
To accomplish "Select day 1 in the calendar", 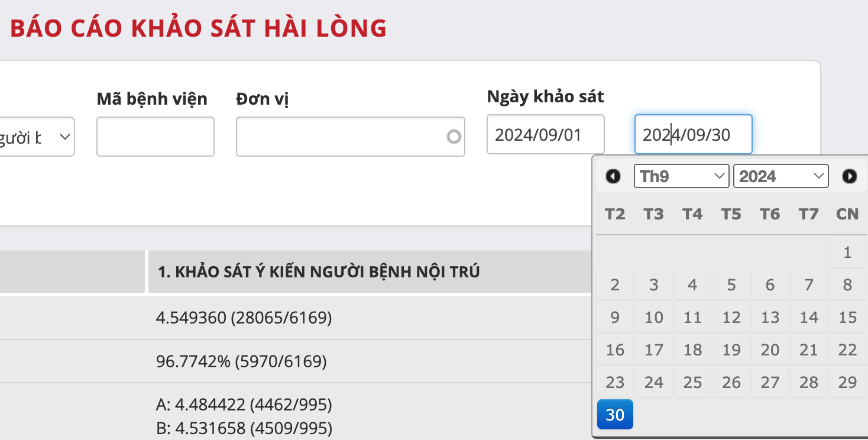I will [x=847, y=253].
